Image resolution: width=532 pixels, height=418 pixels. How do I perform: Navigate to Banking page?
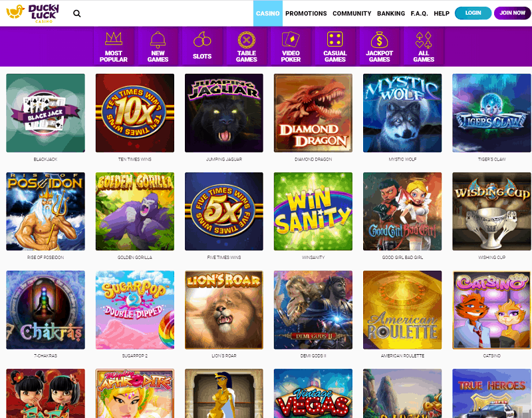(x=391, y=13)
